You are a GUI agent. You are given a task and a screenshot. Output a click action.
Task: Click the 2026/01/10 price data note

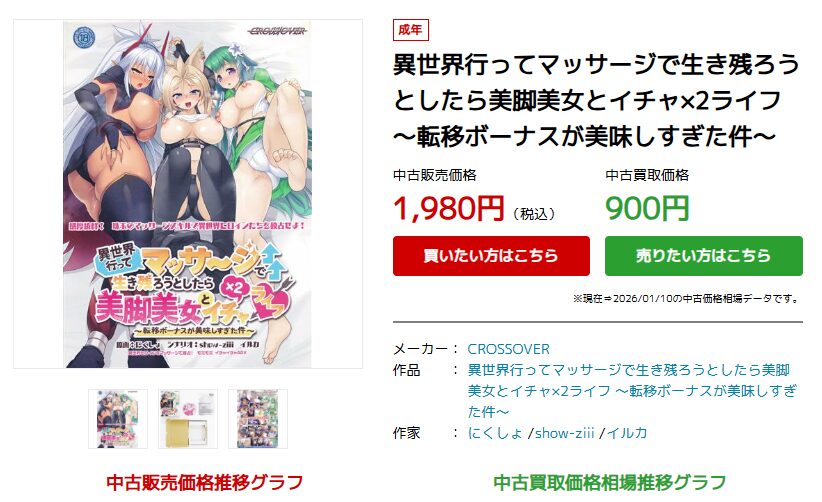687,299
